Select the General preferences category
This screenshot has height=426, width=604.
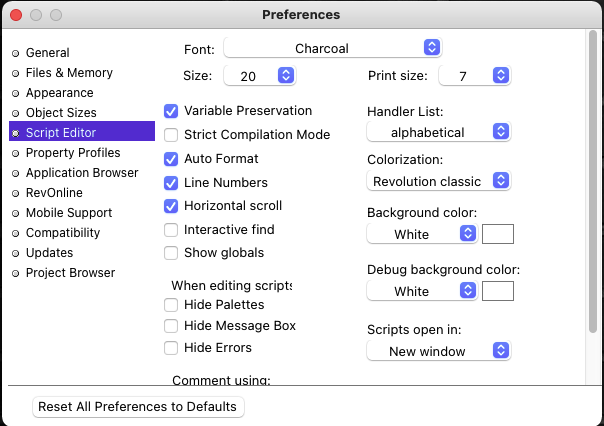click(x=47, y=53)
